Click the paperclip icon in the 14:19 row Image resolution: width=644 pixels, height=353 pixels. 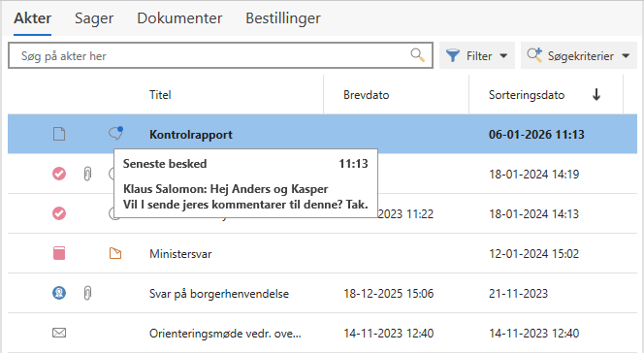coord(87,174)
